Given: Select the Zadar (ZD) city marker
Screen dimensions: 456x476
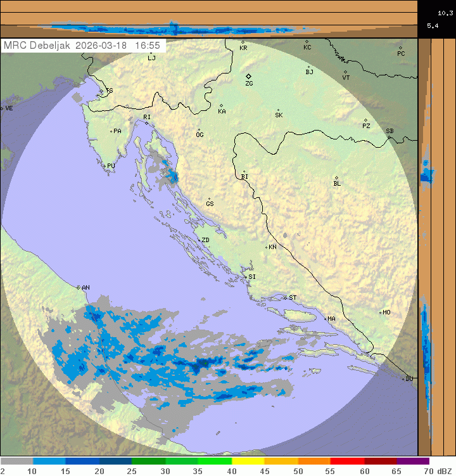Looking at the screenshot, I should [x=199, y=240].
